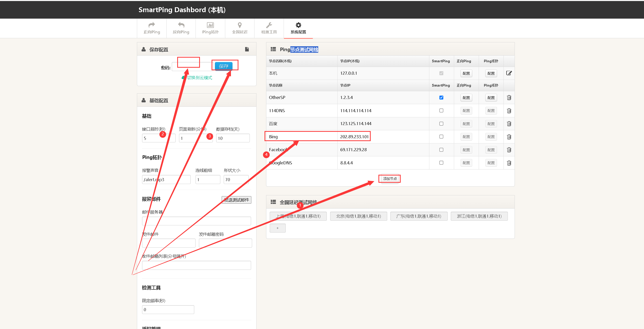Remove the 百度 node via trash icon
The image size is (644, 329).
[x=509, y=124]
